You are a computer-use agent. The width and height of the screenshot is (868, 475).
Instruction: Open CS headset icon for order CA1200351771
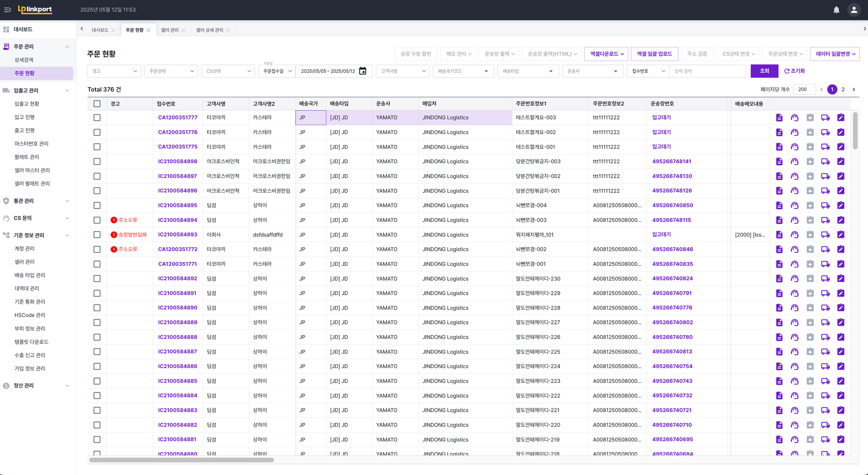pos(795,264)
